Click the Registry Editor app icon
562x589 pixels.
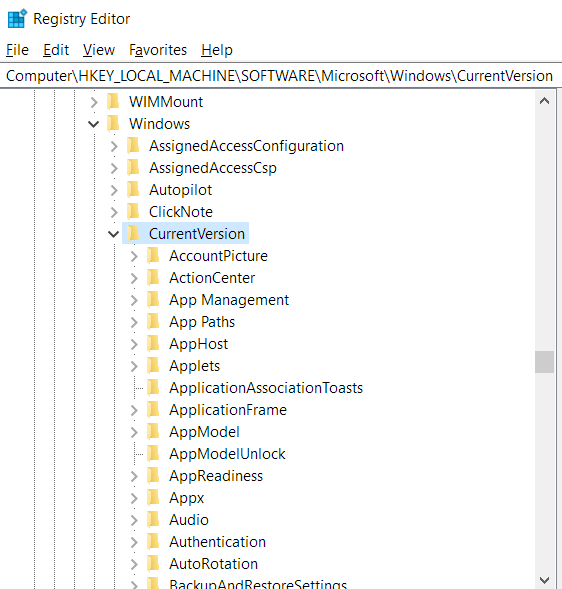click(17, 19)
